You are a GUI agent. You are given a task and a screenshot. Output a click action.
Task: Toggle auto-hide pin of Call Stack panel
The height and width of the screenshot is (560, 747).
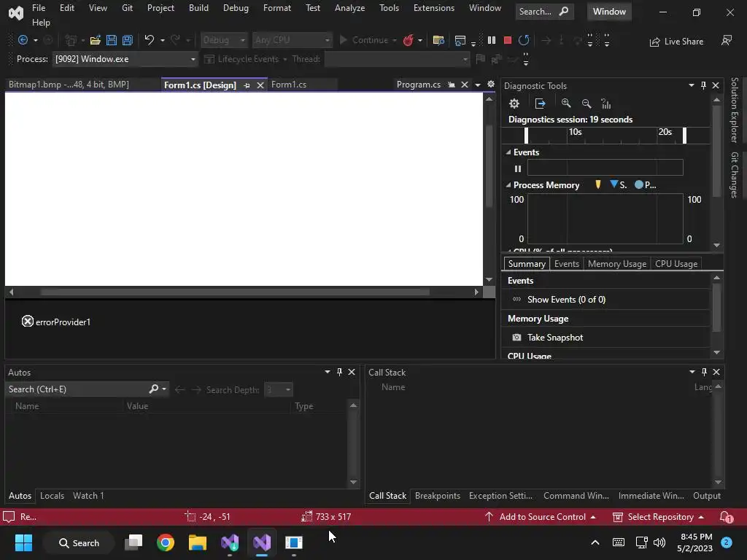[704, 372]
